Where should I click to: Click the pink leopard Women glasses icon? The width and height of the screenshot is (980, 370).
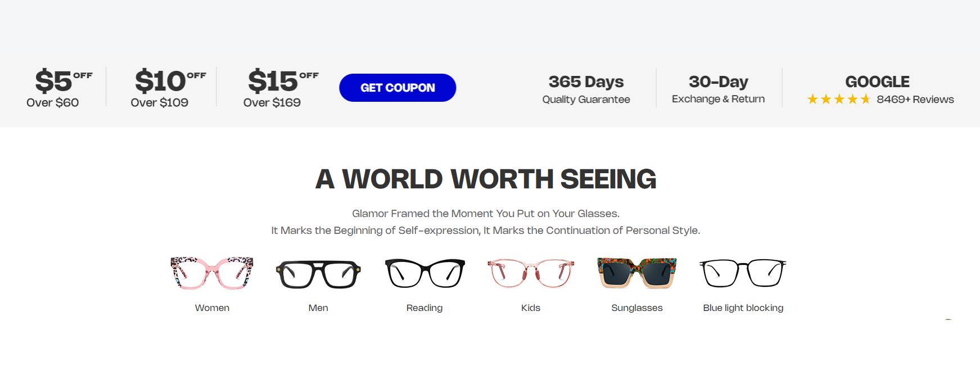(x=212, y=273)
